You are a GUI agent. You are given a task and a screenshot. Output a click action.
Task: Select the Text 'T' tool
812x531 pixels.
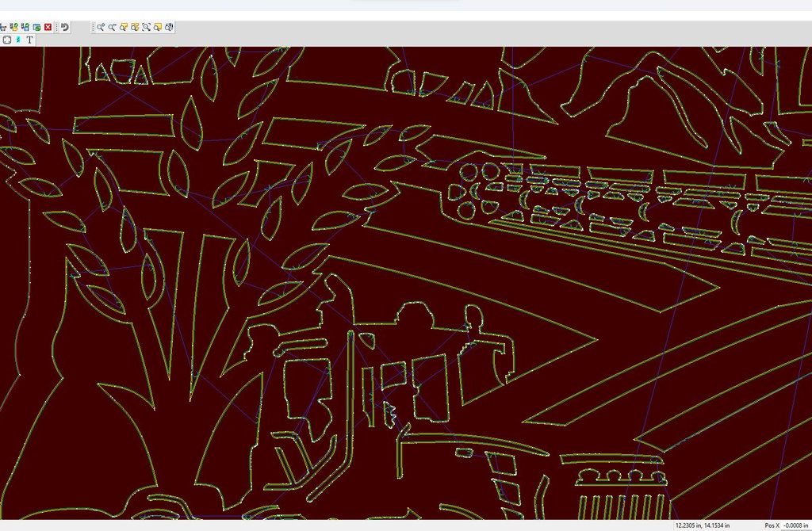[30, 40]
